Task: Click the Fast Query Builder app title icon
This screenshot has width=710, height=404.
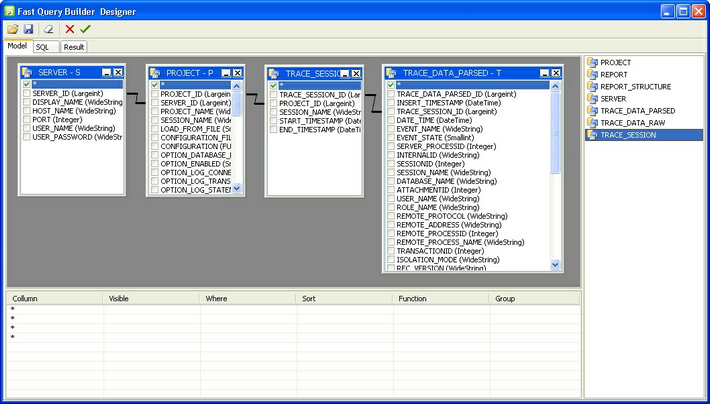Action: pos(9,11)
